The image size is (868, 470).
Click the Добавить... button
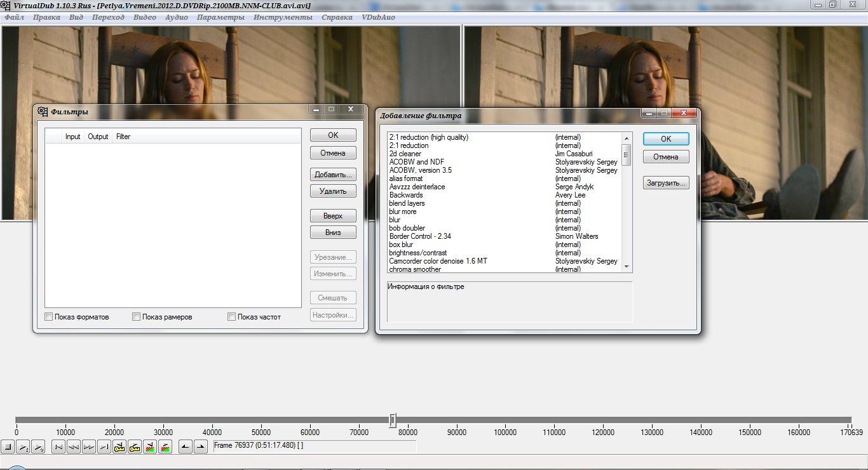click(333, 175)
